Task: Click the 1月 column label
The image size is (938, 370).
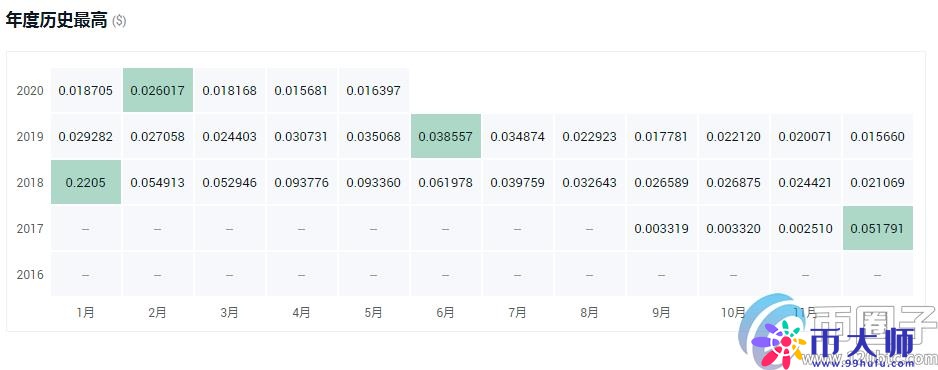Action: [86, 313]
